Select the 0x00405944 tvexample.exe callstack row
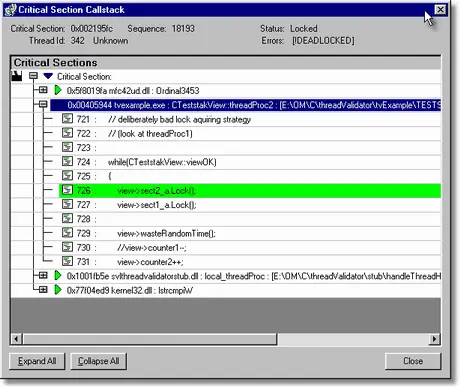 point(246,105)
